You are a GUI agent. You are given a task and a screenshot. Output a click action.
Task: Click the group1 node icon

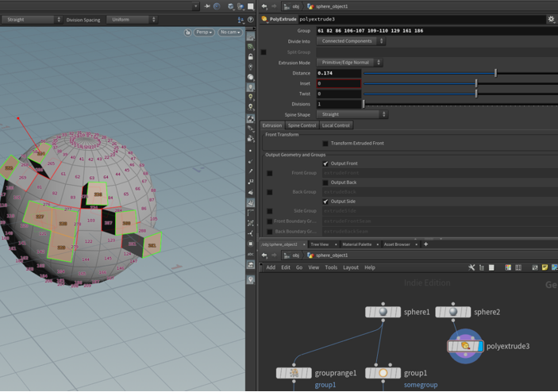click(x=383, y=372)
